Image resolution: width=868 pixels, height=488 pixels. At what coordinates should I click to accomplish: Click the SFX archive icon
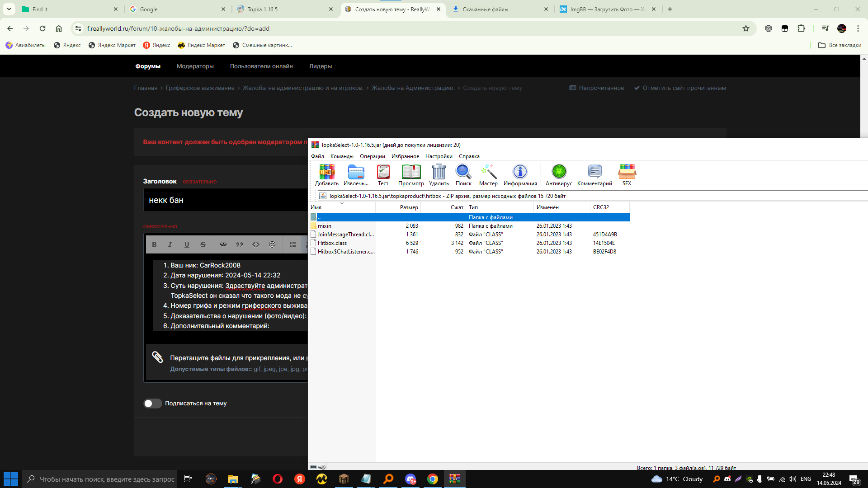(627, 175)
